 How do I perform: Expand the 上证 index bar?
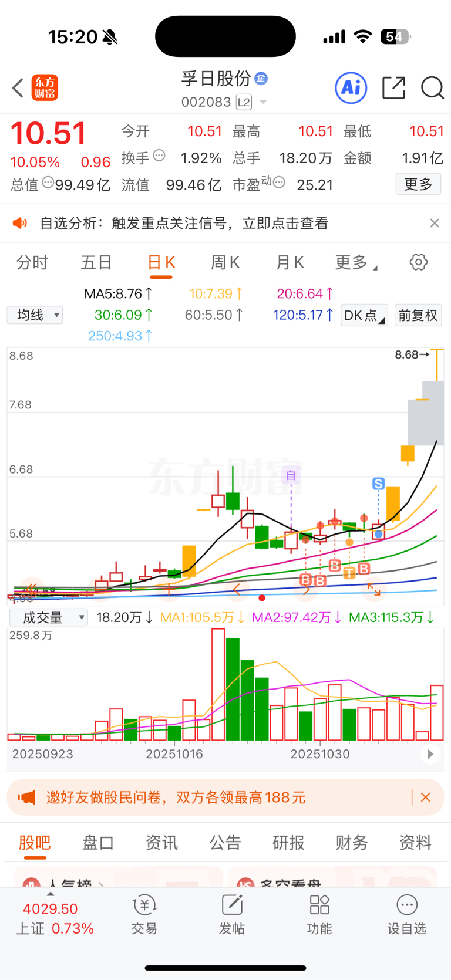point(55,915)
